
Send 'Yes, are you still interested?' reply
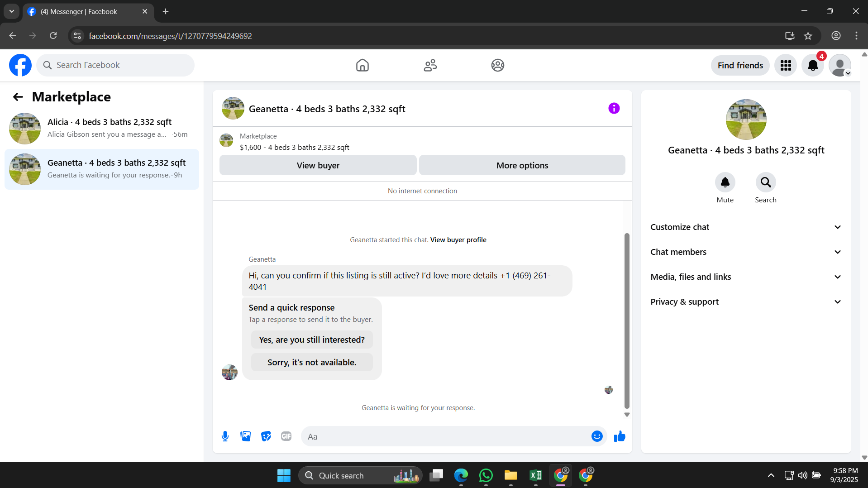312,340
